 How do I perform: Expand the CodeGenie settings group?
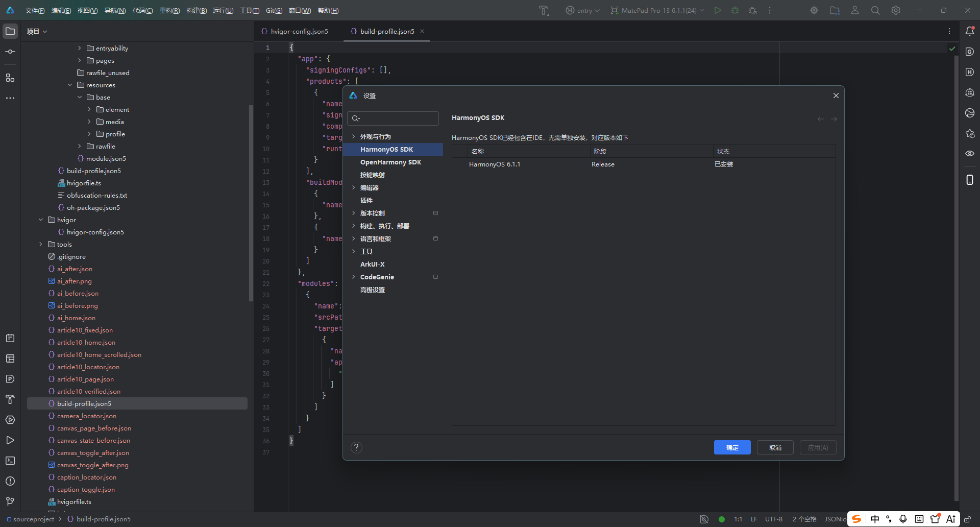pos(353,277)
